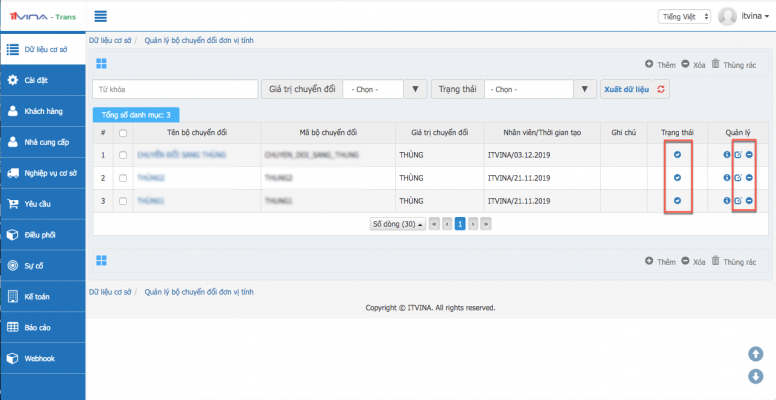
Task: Click the top grid view icon
Action: pyautogui.click(x=101, y=64)
